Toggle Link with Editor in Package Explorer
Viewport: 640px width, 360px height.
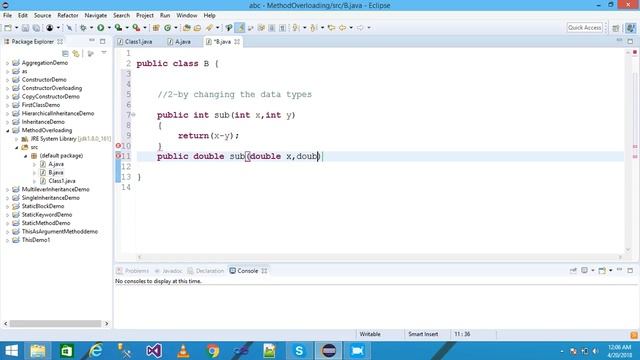(76, 53)
